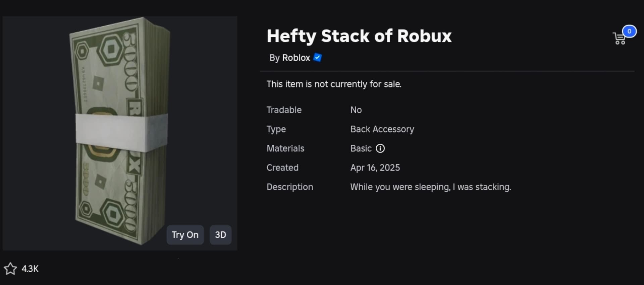Screen dimensions: 644x285
Task: Click the Back Accessory type value
Action: pyautogui.click(x=382, y=129)
